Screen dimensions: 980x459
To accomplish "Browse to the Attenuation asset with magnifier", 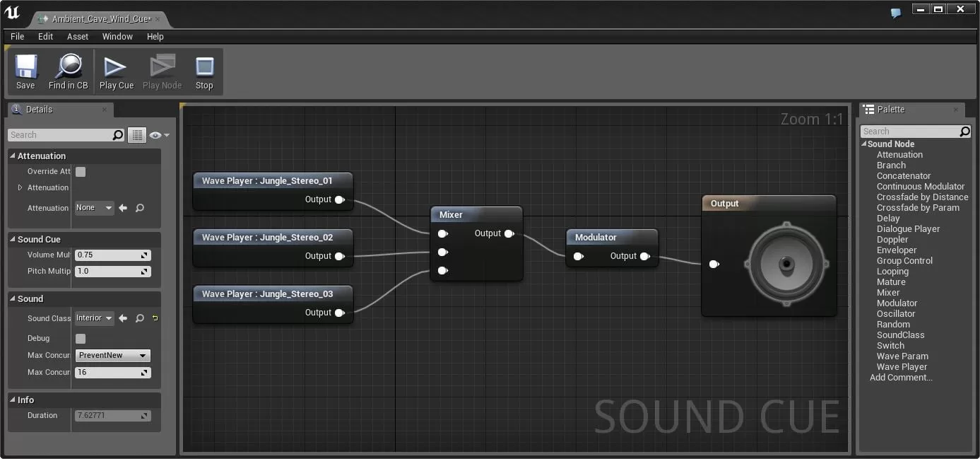I will pos(140,208).
